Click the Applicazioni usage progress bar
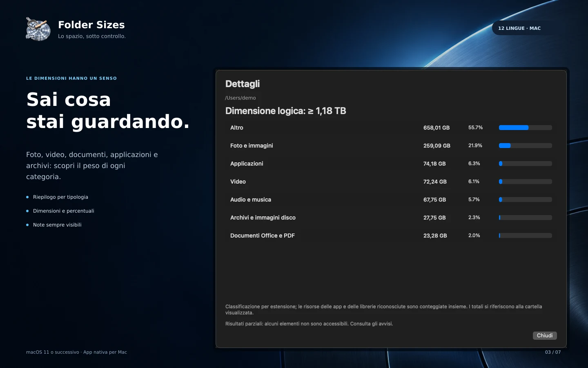 click(x=526, y=164)
